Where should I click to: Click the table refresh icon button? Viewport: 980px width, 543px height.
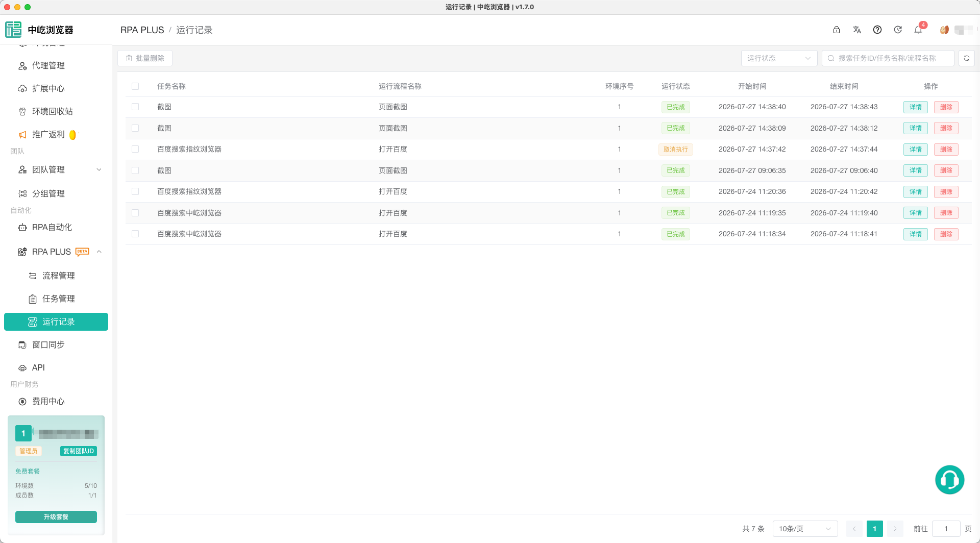click(967, 58)
